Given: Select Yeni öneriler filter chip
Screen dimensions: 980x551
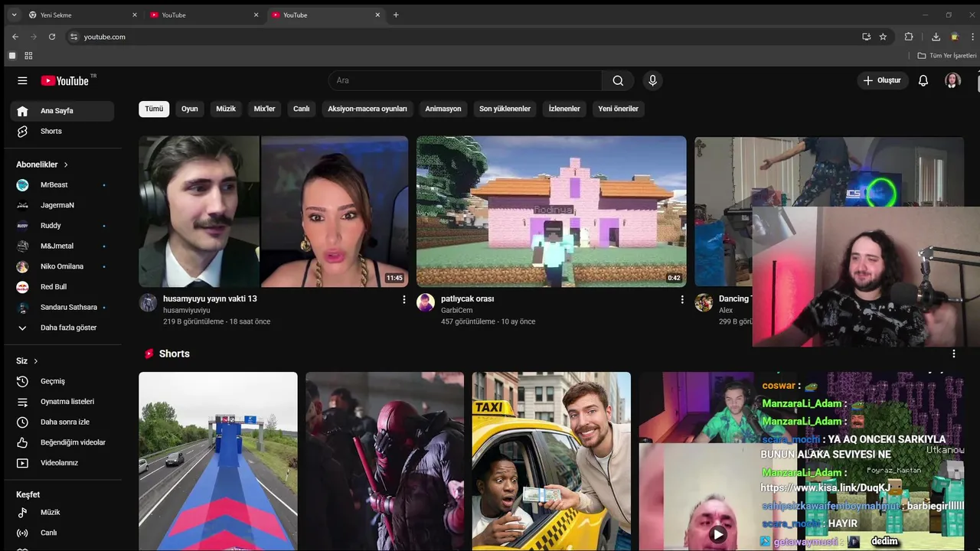Looking at the screenshot, I should [x=618, y=109].
